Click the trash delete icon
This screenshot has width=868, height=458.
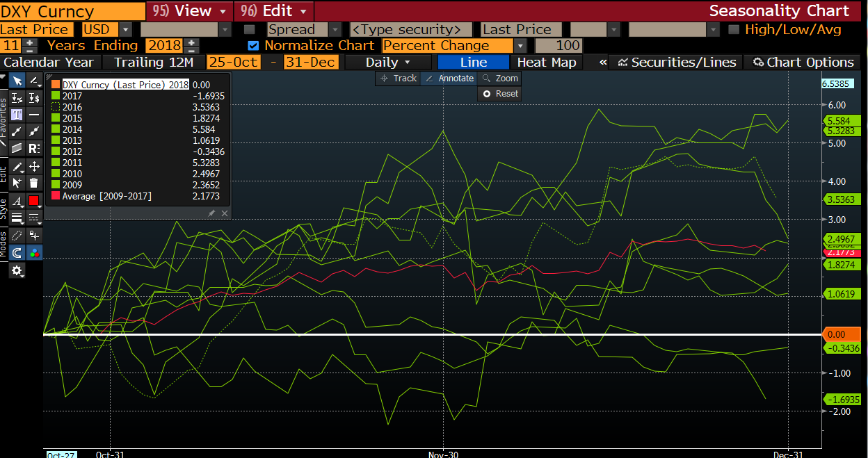click(33, 183)
